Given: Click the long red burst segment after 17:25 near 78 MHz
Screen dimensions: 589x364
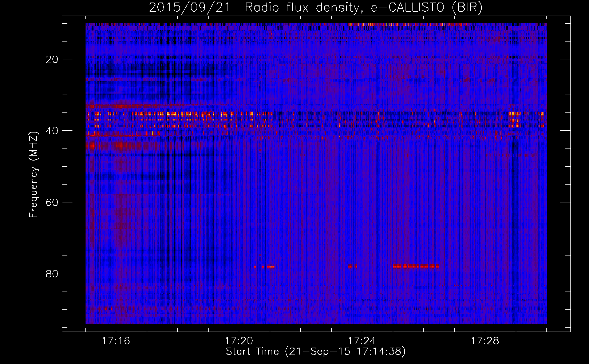Looking at the screenshot, I should pyautogui.click(x=416, y=266).
